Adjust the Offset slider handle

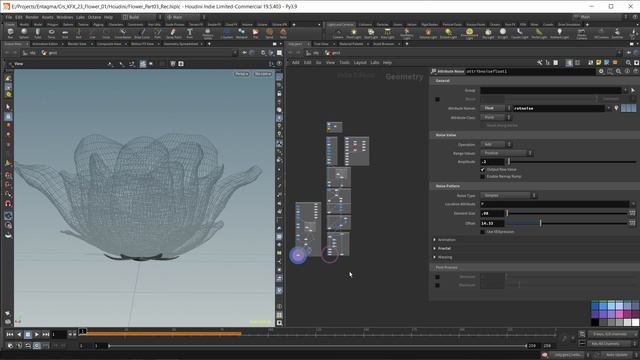coord(540,223)
